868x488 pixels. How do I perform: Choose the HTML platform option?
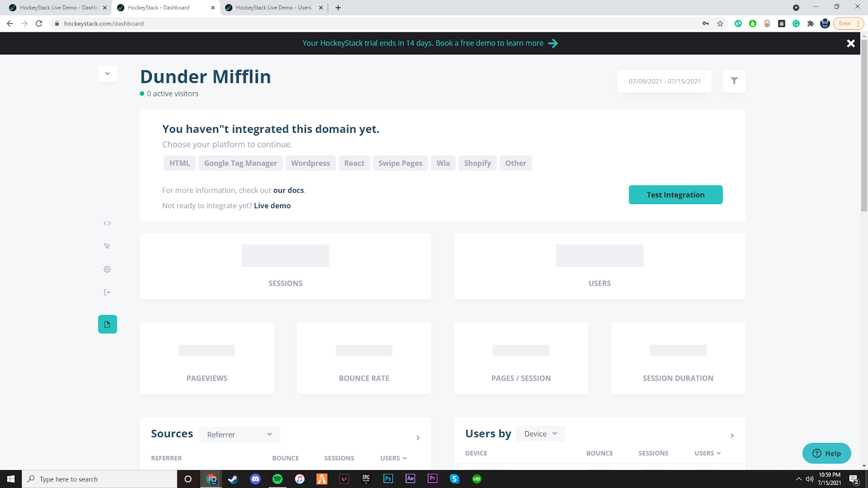pos(180,163)
